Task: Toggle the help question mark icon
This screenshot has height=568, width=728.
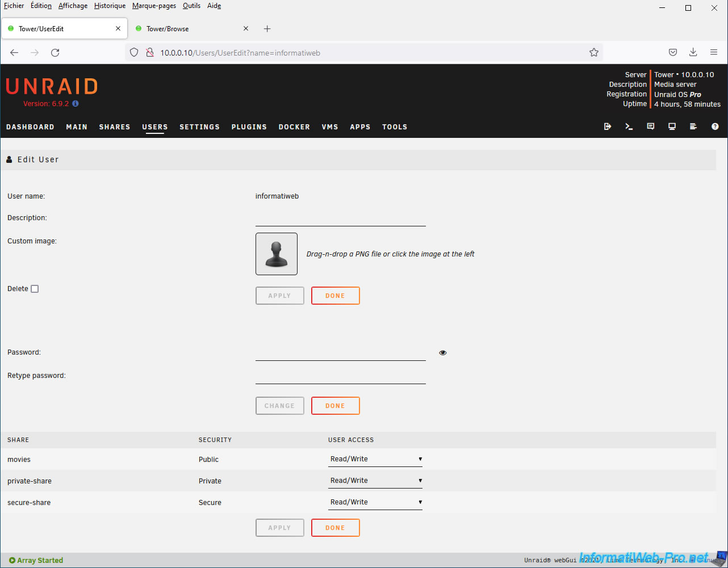Action: (x=715, y=127)
